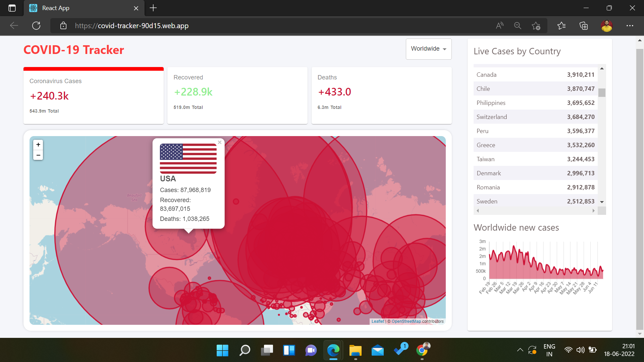Image resolution: width=644 pixels, height=362 pixels.
Task: Zoom out on the map
Action: 38,155
